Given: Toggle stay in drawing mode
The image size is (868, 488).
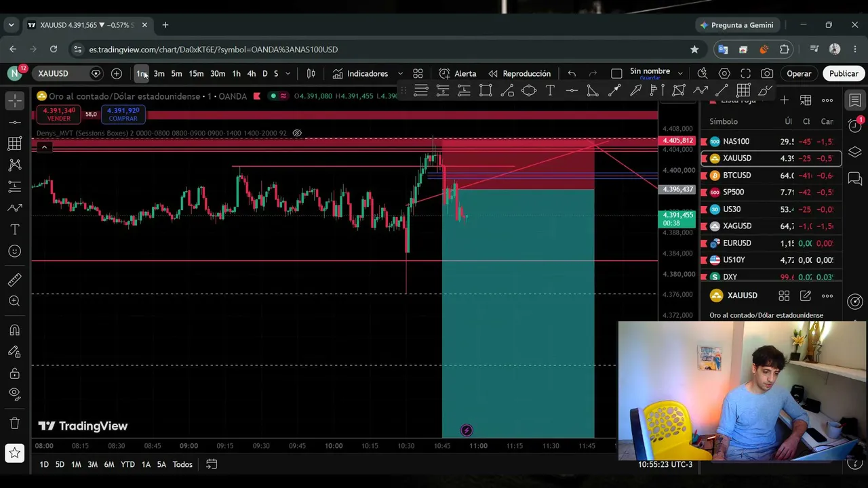Looking at the screenshot, I should coord(14,352).
